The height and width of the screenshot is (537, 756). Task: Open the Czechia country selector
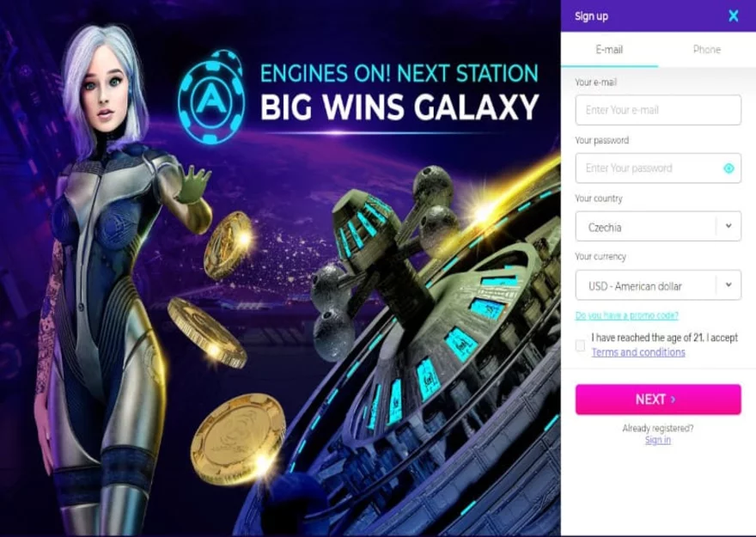(658, 226)
